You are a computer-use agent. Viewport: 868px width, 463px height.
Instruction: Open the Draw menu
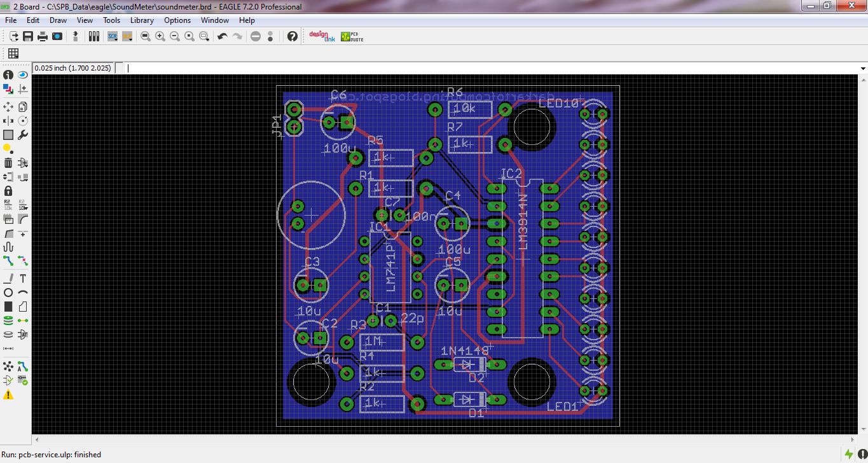58,20
